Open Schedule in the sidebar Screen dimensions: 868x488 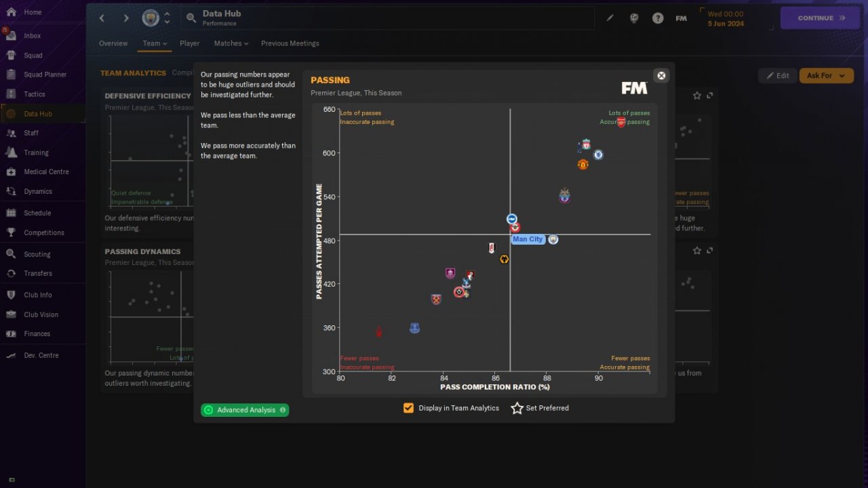43,213
